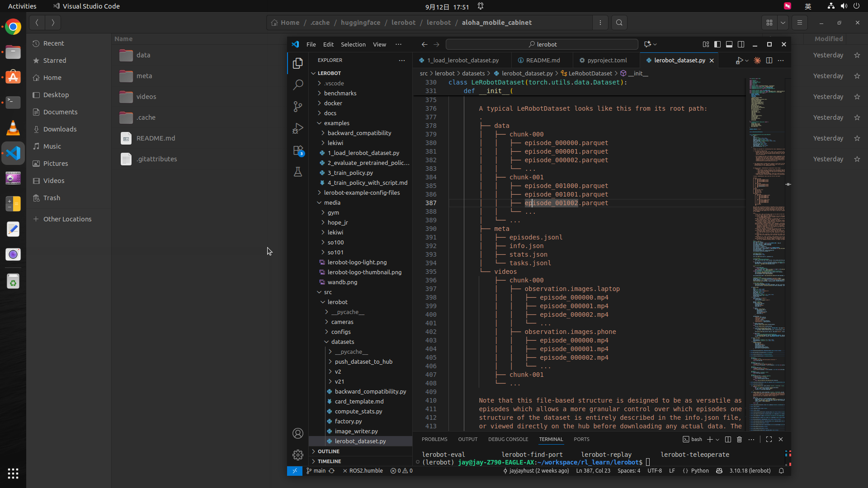The image size is (868, 488).
Task: Open the Run and Debug view
Action: pos(297,128)
